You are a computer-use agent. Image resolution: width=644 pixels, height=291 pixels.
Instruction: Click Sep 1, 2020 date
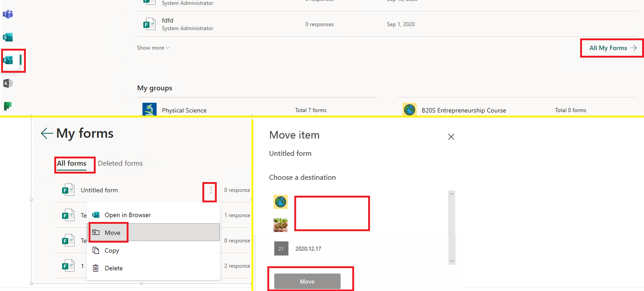[401, 24]
